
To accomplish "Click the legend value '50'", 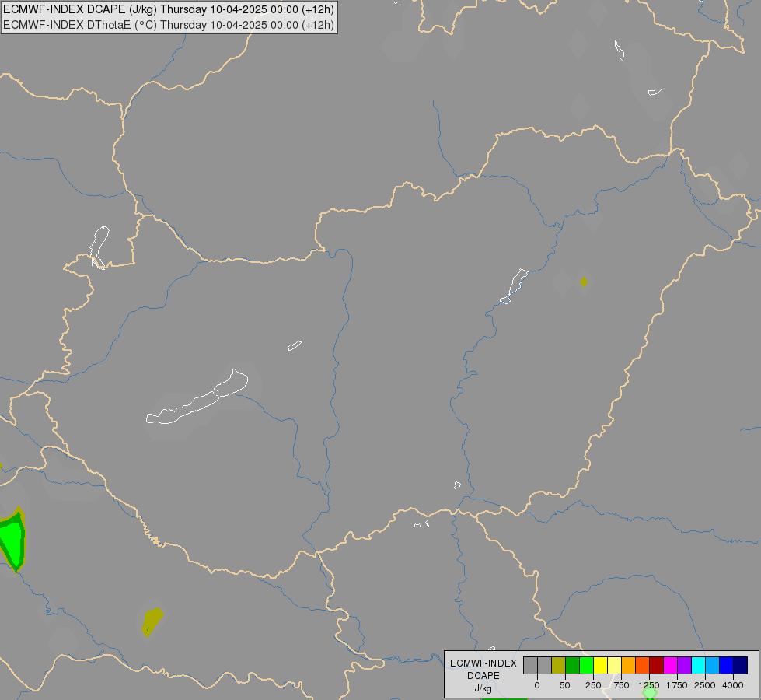I will coord(565,685).
